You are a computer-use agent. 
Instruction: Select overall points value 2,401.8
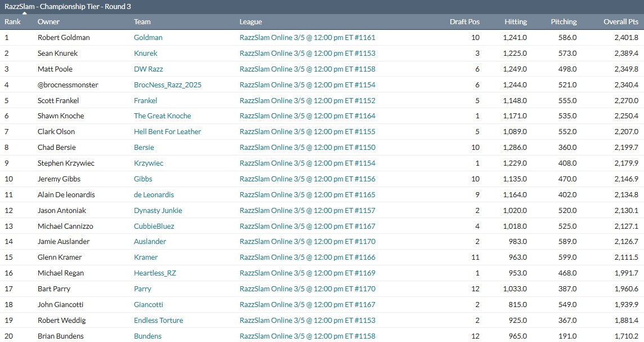click(x=627, y=37)
